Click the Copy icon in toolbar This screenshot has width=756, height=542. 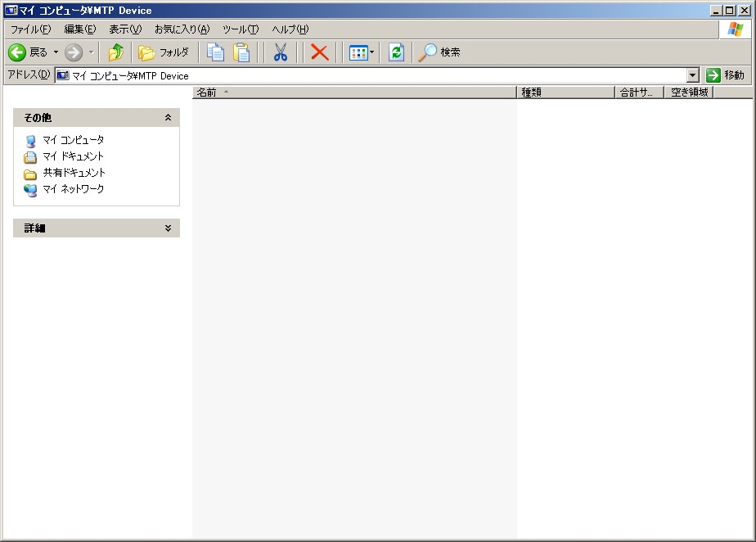(215, 52)
